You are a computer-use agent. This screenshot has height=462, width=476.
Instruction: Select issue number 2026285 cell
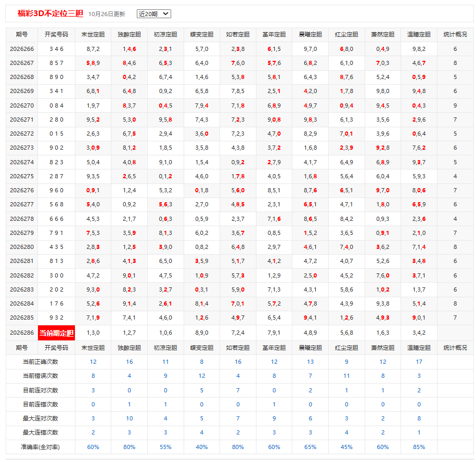[21, 318]
